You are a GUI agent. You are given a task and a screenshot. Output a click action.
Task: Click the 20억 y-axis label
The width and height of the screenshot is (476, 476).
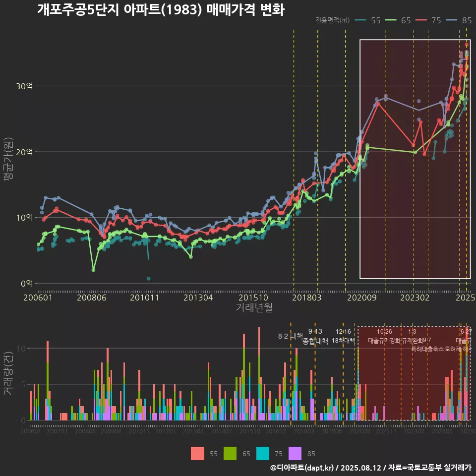[x=24, y=152]
